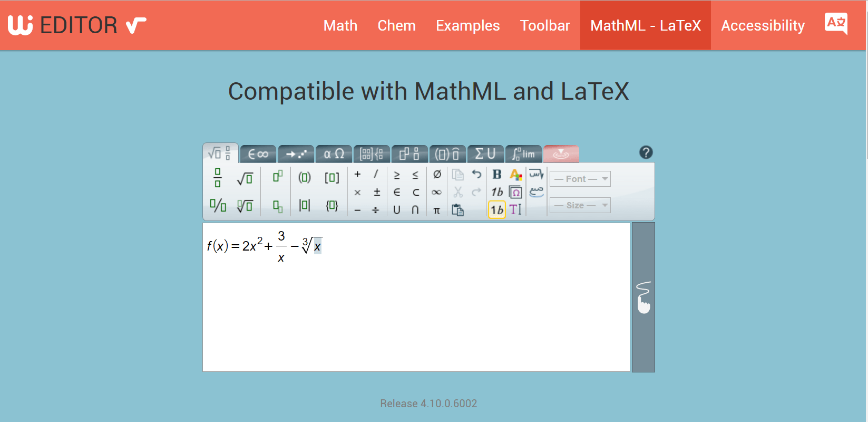Screen dimensions: 868x422
Task: Switch to handwriting input mode
Action: pyautogui.click(x=643, y=298)
